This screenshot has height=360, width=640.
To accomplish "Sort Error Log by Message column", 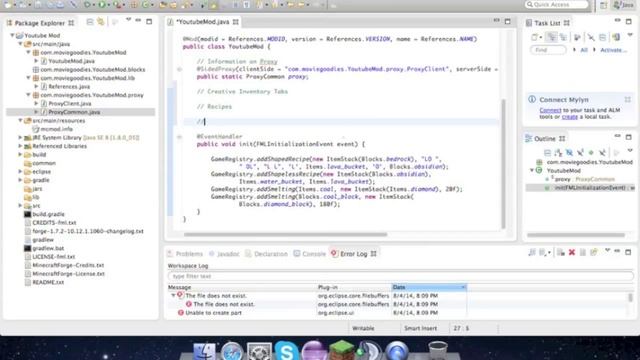I will coord(242,287).
